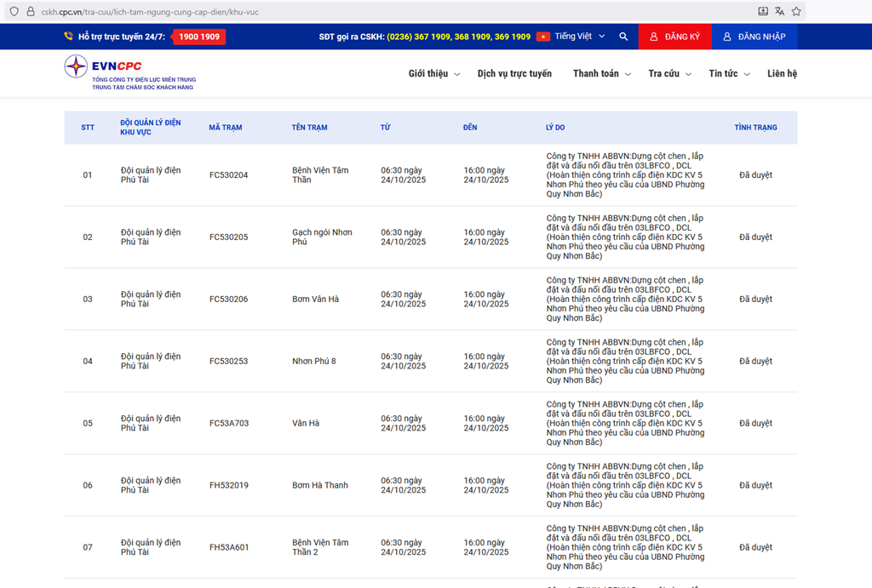Click the TÊN TRẠM column header

pos(309,128)
